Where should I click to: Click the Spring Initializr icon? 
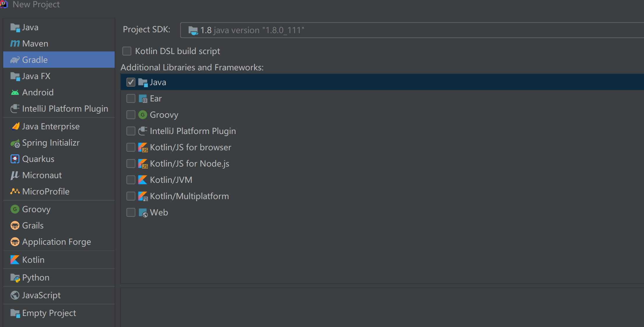pos(15,143)
